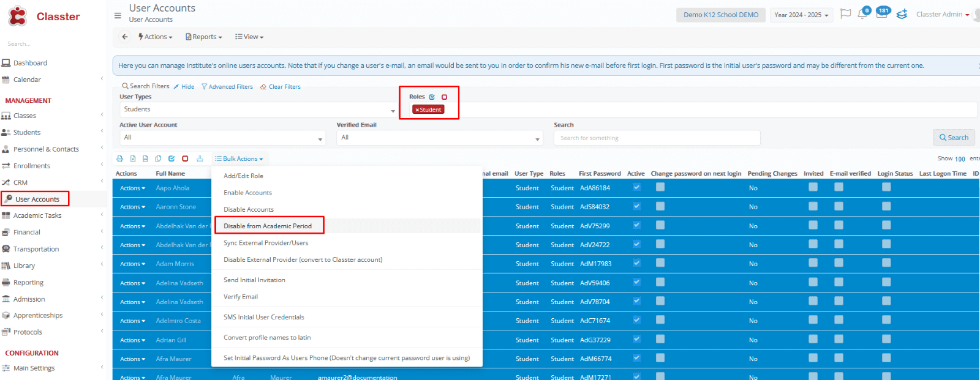Toggle Invited checkbox for AdM66774 row

(813, 358)
